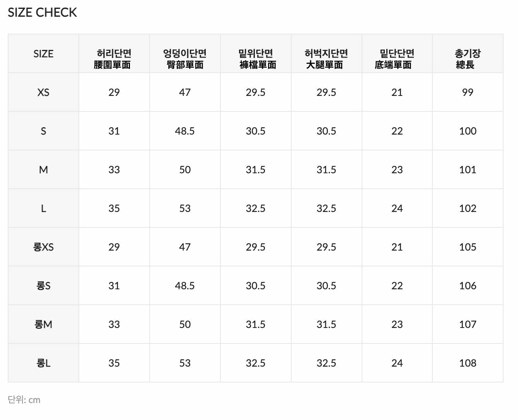Select the M size row label
519x420 pixels.
coord(43,170)
